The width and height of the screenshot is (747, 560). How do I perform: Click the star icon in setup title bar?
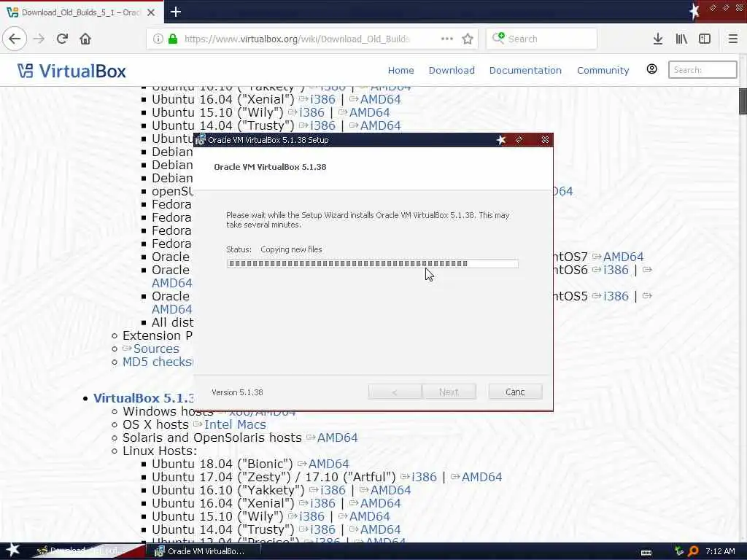pyautogui.click(x=500, y=139)
